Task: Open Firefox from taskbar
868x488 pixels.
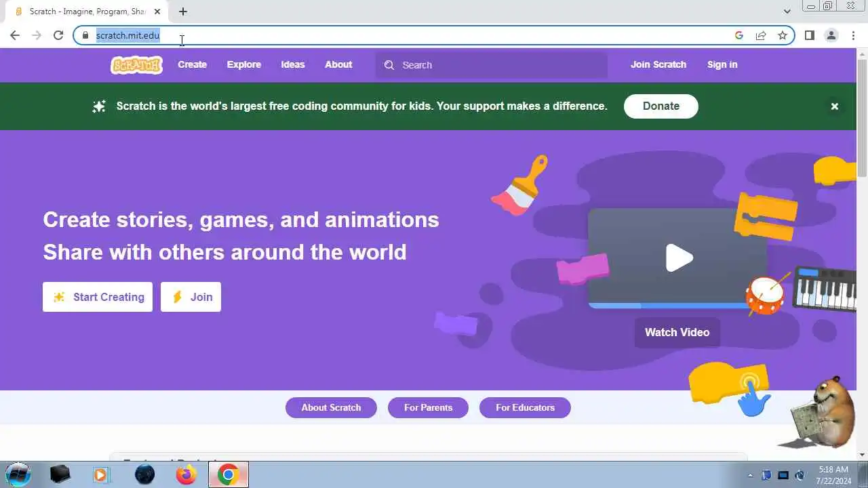Action: 186,474
